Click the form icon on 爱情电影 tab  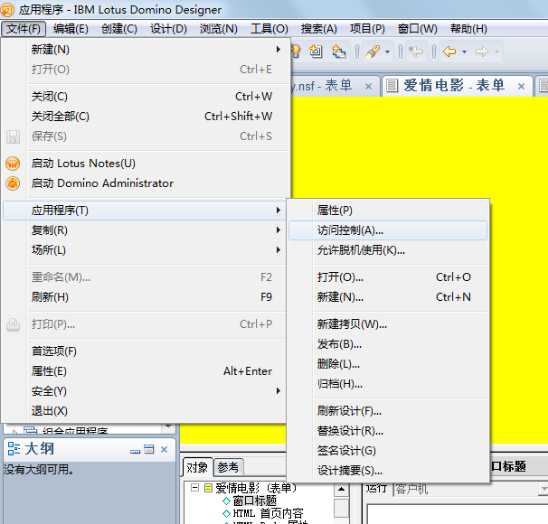tap(392, 85)
